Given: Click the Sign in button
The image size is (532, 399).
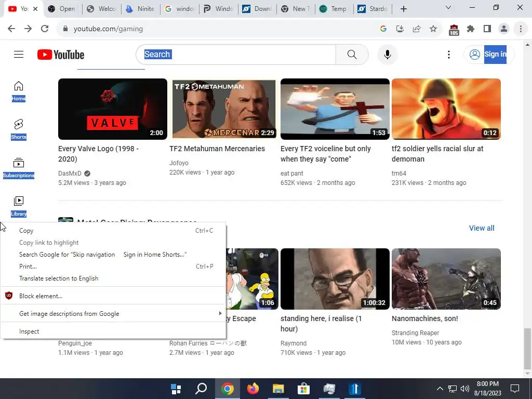Looking at the screenshot, I should [x=489, y=54].
